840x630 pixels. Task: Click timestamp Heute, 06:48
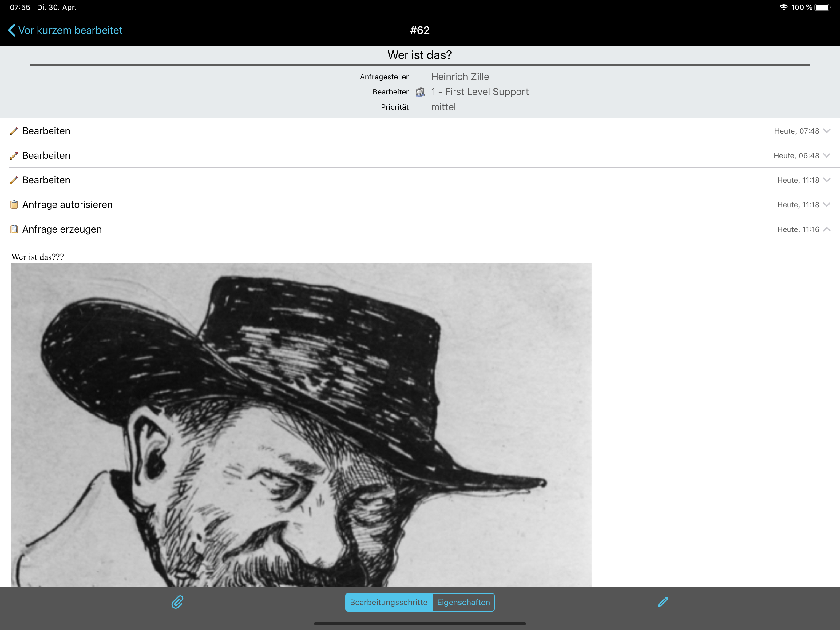coord(796,156)
